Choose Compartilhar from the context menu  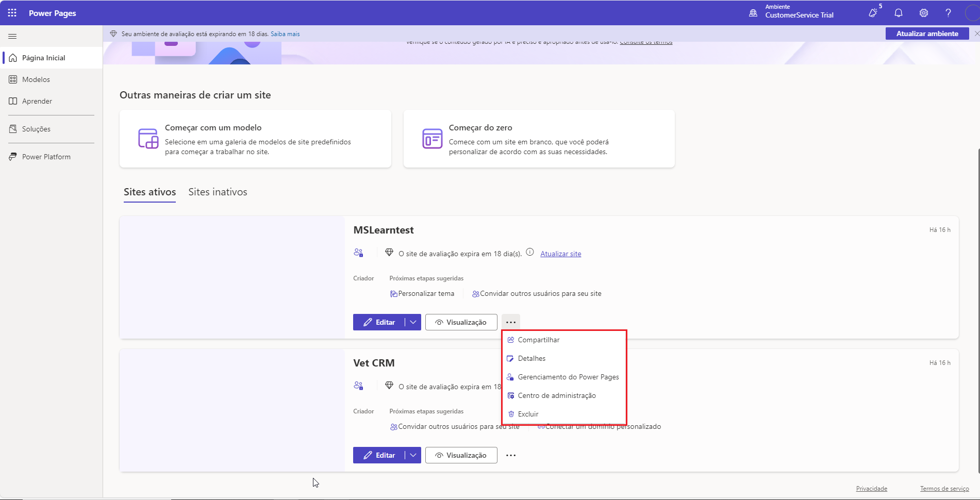564,340
